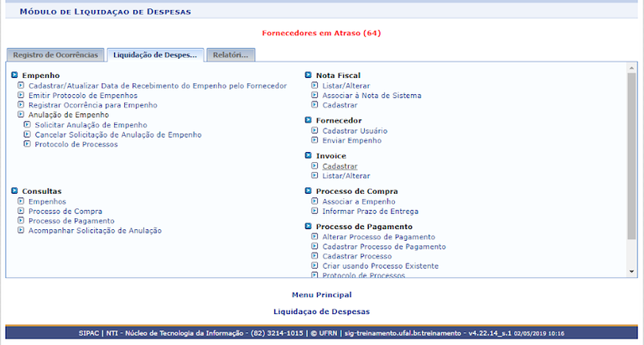This screenshot has width=644, height=345.
Task: Switch to the Relatóri... tab
Action: coord(231,55)
